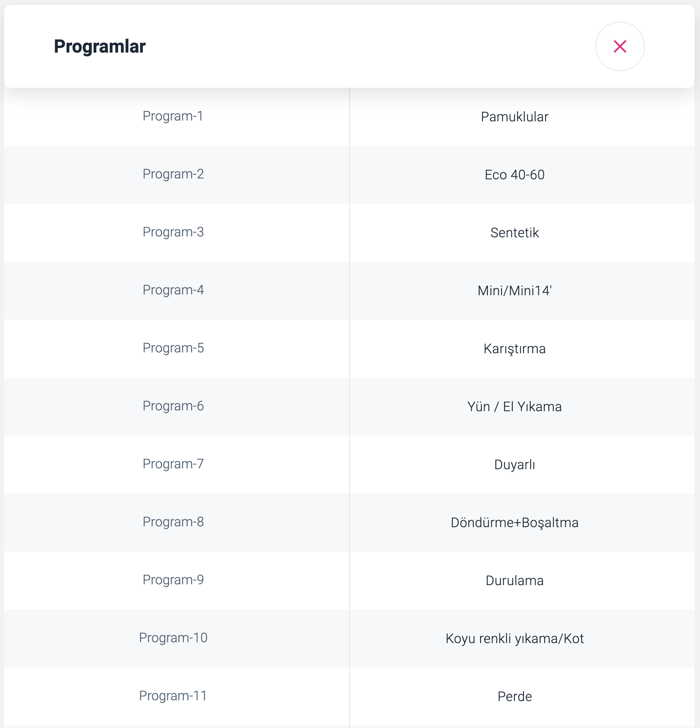
Task: Select the Program-11 label
Action: (173, 696)
